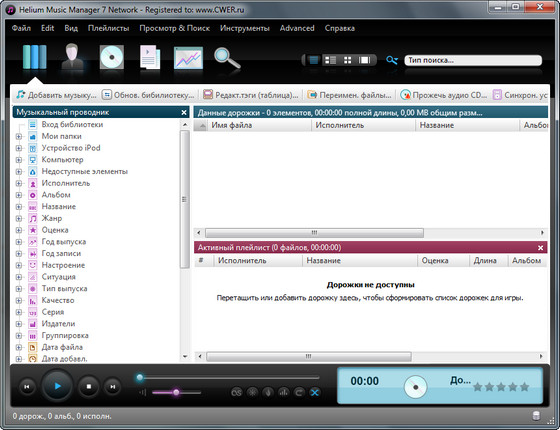Click the playlist documents icon in toolbar
The width and height of the screenshot is (560, 430).
pos(150,57)
